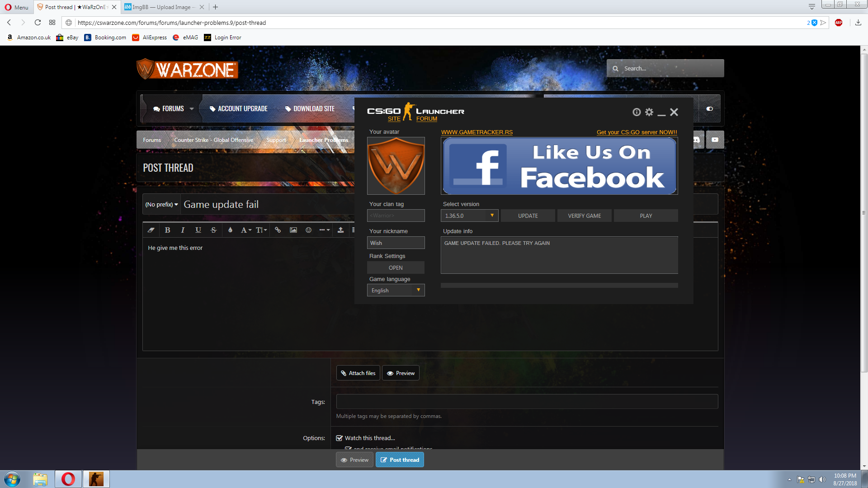Toggle the forum style switch
Image resolution: width=868 pixels, height=488 pixels.
click(710, 109)
